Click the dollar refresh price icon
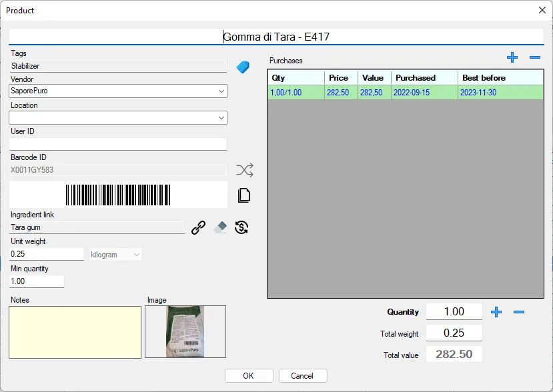This screenshot has height=392, width=553. (x=241, y=227)
